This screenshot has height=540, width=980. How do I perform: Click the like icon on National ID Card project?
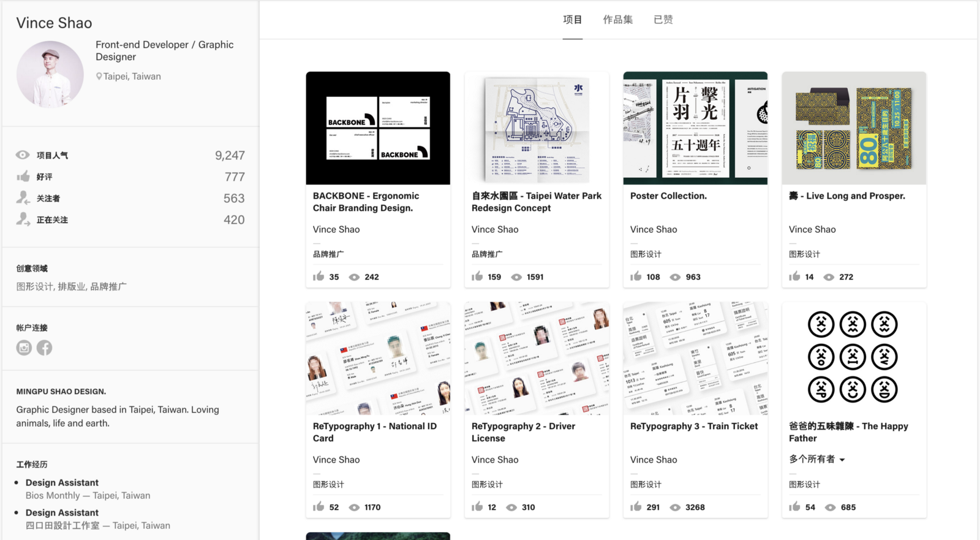point(318,506)
